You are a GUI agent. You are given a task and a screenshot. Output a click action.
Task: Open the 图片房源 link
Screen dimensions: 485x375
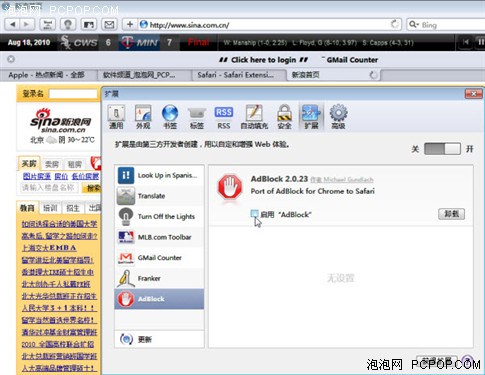coord(37,176)
